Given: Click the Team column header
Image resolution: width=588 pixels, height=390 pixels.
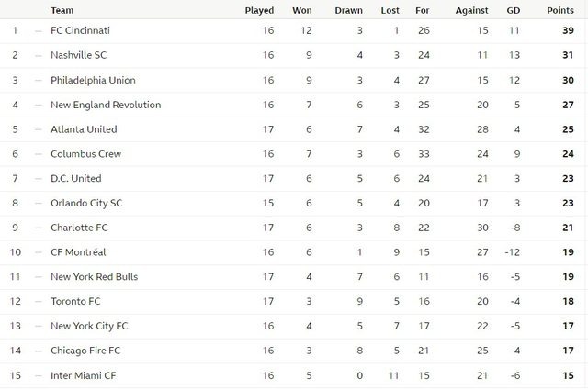Looking at the screenshot, I should (x=62, y=10).
